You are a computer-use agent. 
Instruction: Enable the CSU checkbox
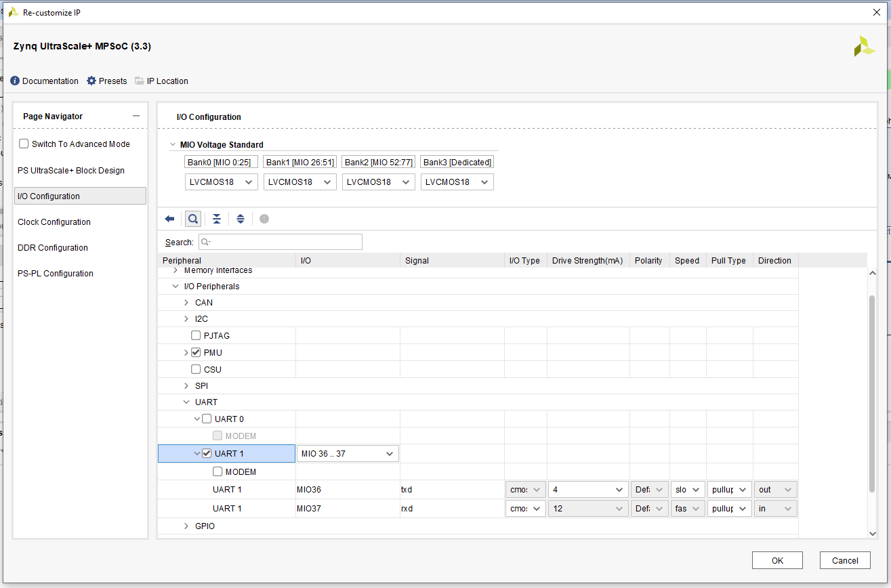[x=196, y=369]
